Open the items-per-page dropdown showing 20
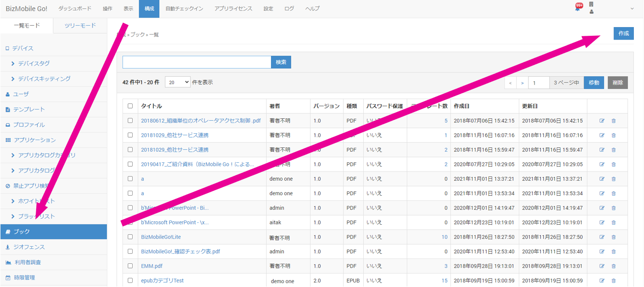Screen dimensions: 644x287 [x=178, y=83]
